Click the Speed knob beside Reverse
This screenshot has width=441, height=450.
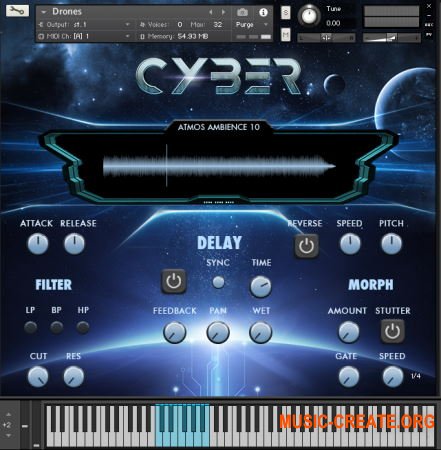click(350, 244)
